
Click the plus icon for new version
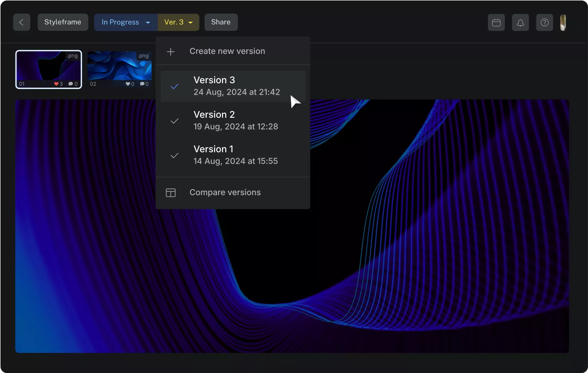[x=170, y=52]
